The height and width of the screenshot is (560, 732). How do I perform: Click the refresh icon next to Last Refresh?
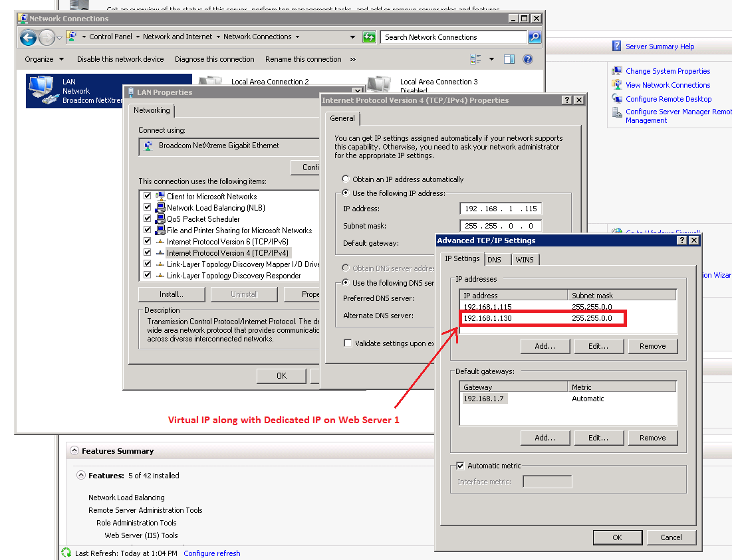(66, 552)
